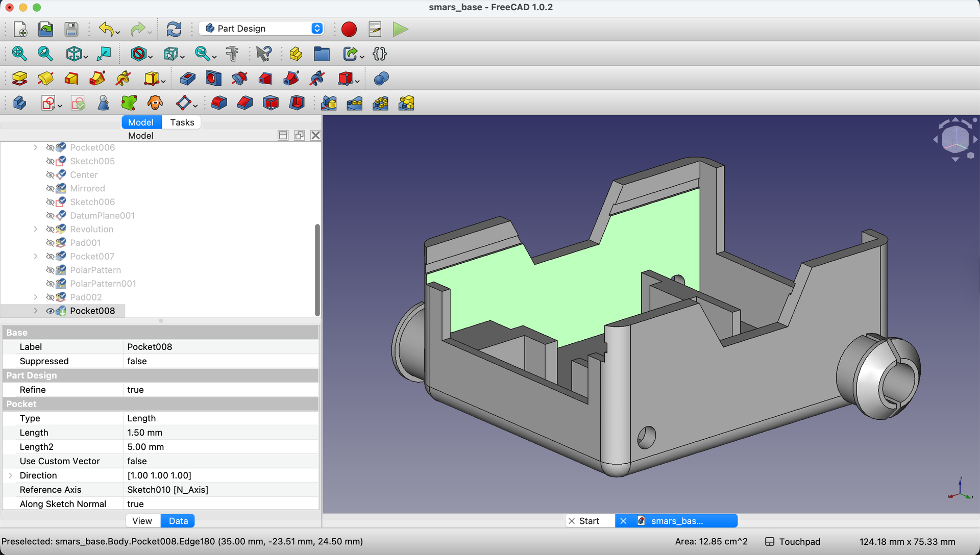Select the Mirrored tree item
Screen dimensions: 980x555
click(87, 188)
